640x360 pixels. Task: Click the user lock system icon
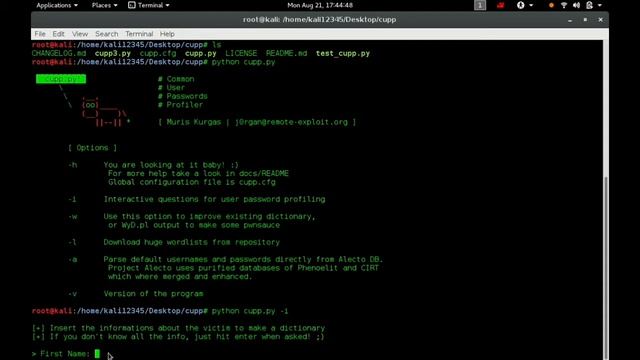[x=589, y=5]
